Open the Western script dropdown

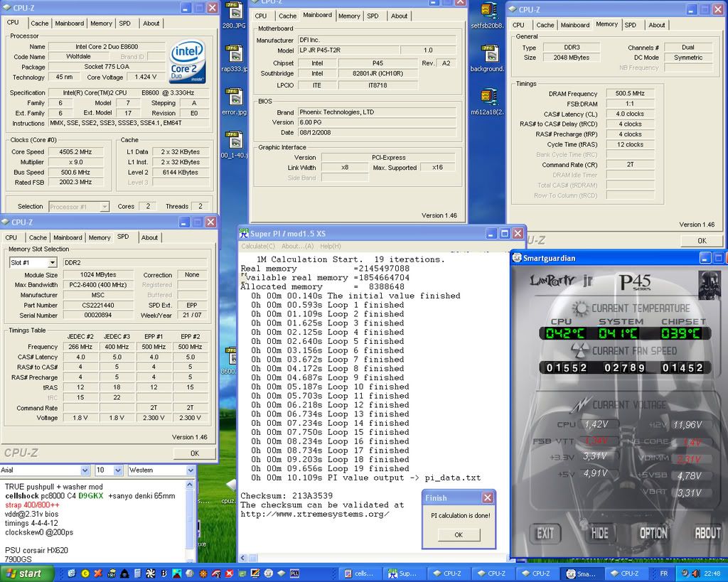point(190,470)
